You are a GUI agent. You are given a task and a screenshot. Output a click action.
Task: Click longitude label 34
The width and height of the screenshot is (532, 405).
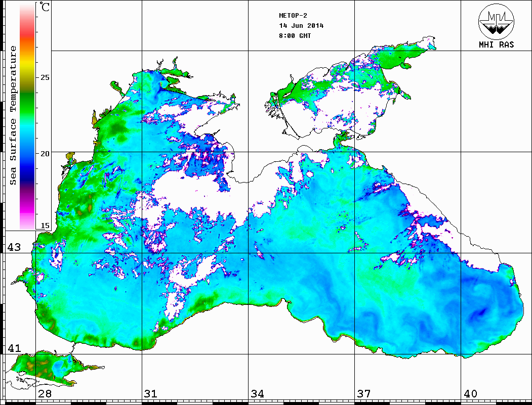coord(258,394)
